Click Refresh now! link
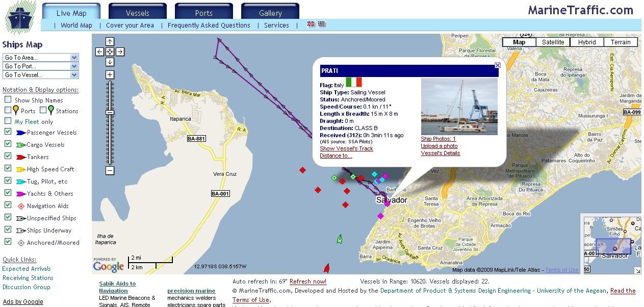 [x=308, y=282]
